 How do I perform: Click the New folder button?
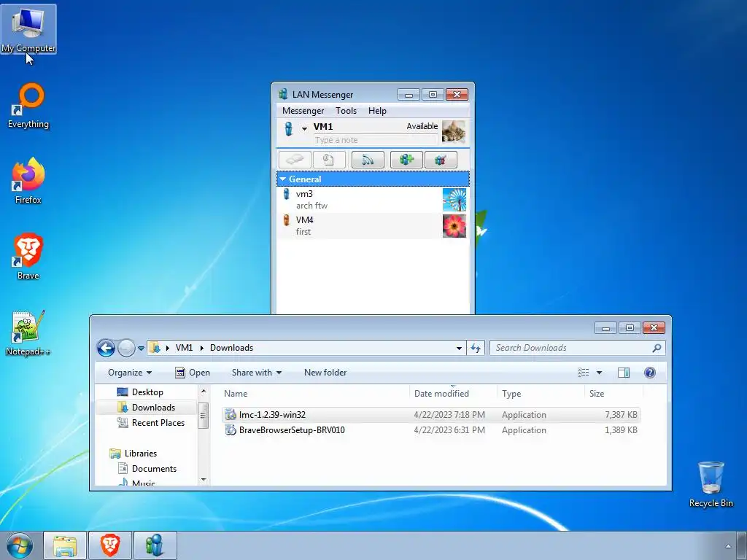pos(325,373)
